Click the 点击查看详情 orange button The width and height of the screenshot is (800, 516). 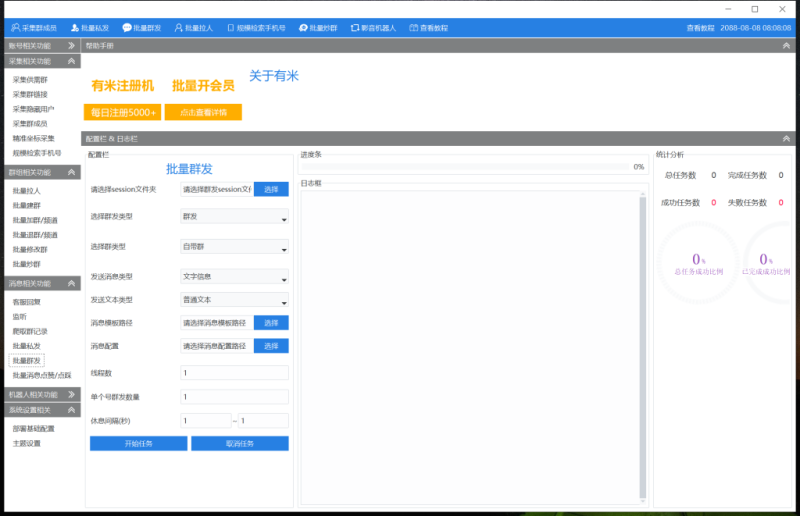click(203, 112)
